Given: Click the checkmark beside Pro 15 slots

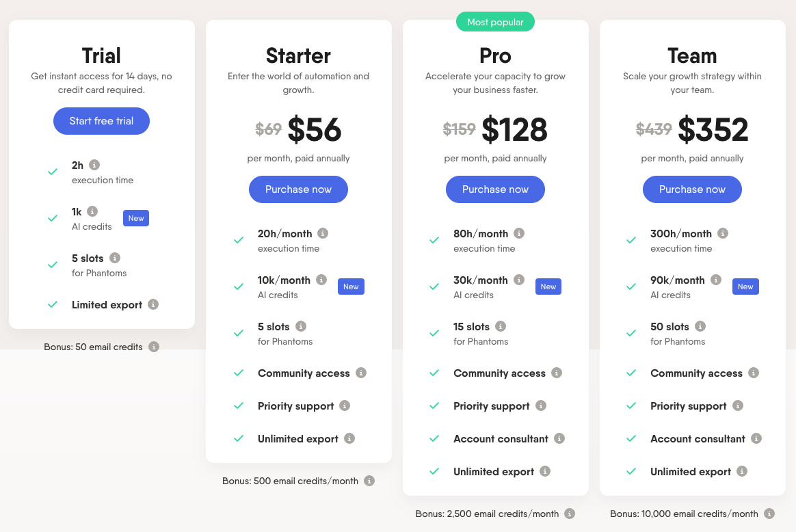Looking at the screenshot, I should click(434, 333).
